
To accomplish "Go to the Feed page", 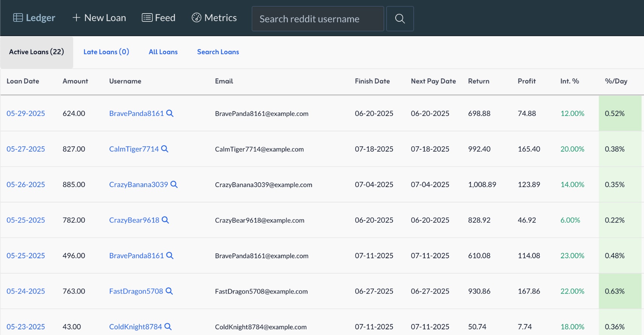I will point(158,18).
